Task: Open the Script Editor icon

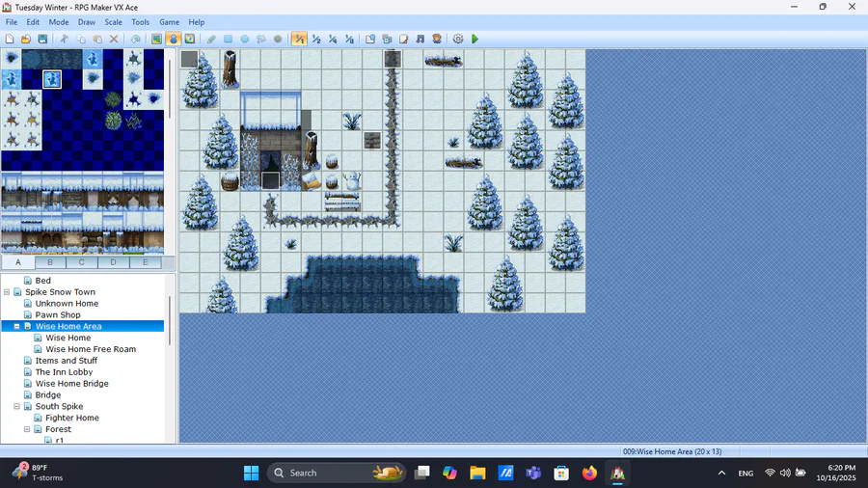Action: [x=403, y=39]
